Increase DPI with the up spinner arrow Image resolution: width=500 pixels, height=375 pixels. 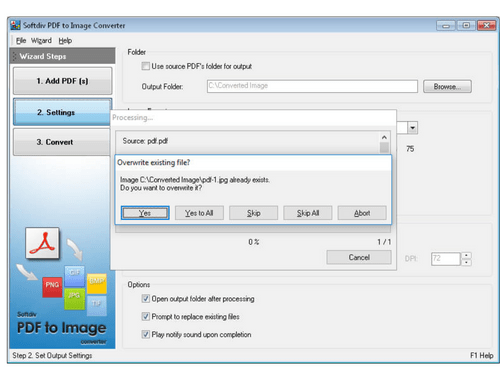[466, 256]
